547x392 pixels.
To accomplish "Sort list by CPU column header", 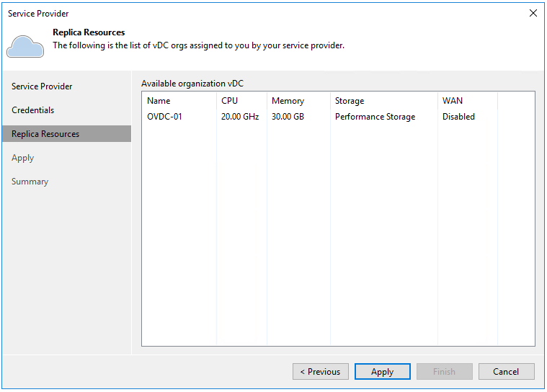I will tap(229, 101).
